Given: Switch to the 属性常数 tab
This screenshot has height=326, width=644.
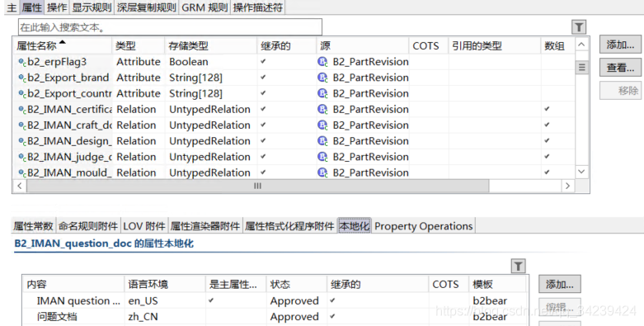Looking at the screenshot, I should tap(33, 226).
